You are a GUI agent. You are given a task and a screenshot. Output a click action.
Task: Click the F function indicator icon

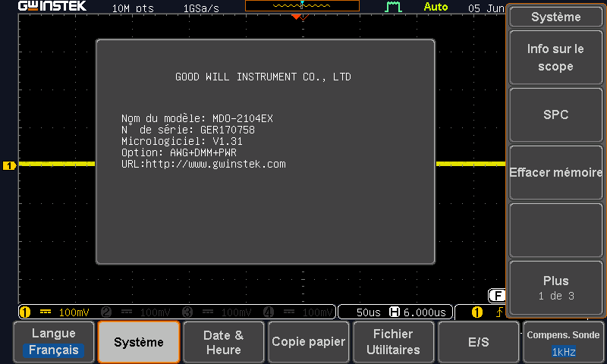[497, 296]
